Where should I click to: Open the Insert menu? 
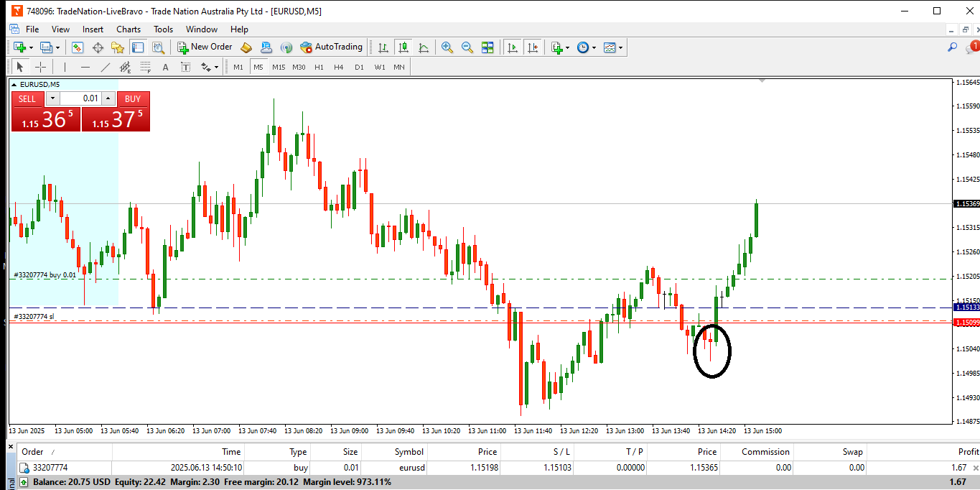93,29
